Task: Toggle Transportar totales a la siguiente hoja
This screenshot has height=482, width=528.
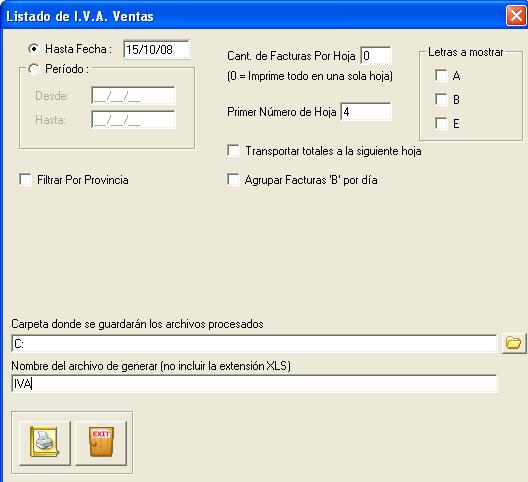Action: click(233, 151)
